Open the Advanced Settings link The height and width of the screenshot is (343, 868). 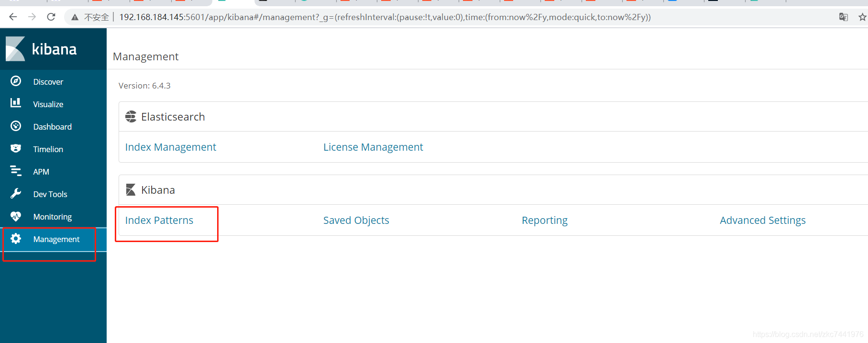coord(763,221)
